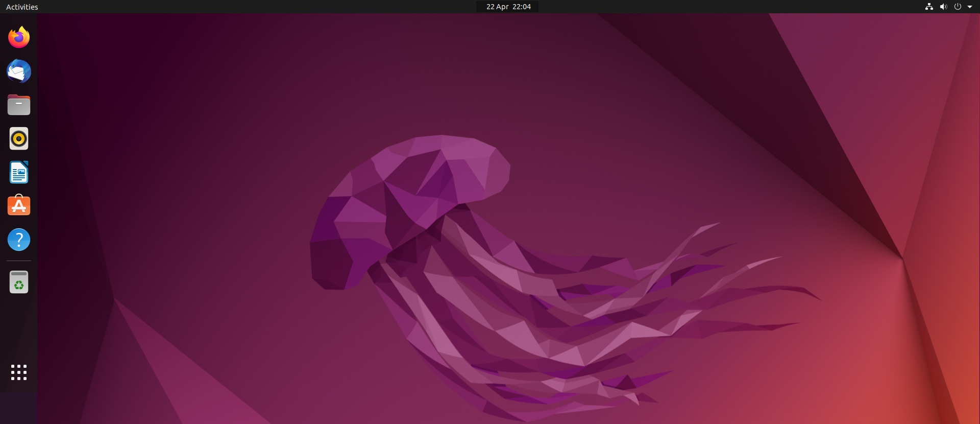The width and height of the screenshot is (980, 424).
Task: Show Applications grid at dock bottom
Action: point(19,372)
